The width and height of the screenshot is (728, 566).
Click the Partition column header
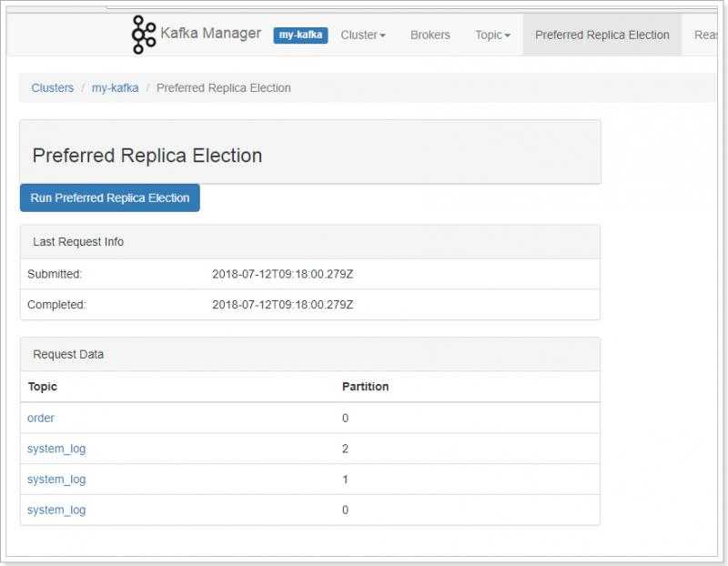[365, 387]
